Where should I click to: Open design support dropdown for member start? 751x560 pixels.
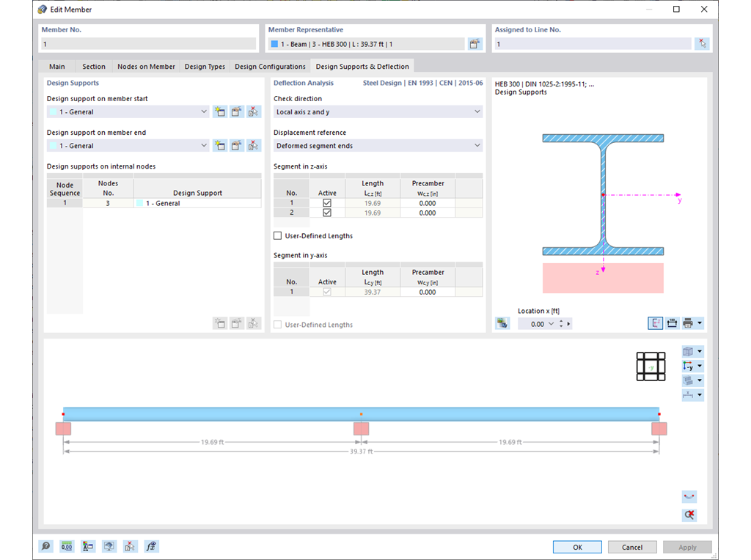204,111
